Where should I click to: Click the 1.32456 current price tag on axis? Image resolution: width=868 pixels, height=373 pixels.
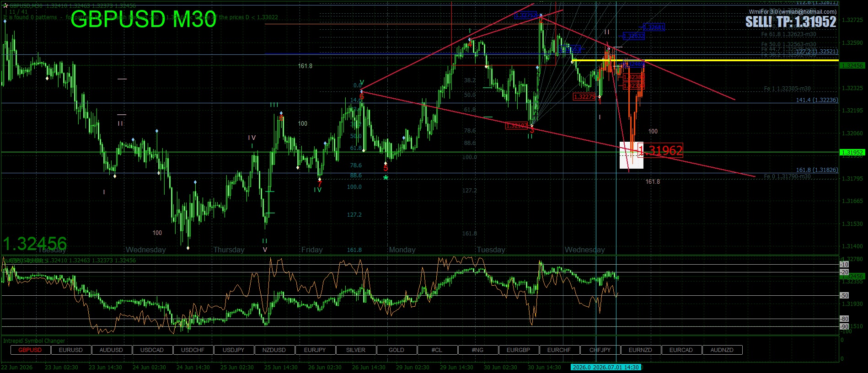click(x=852, y=65)
